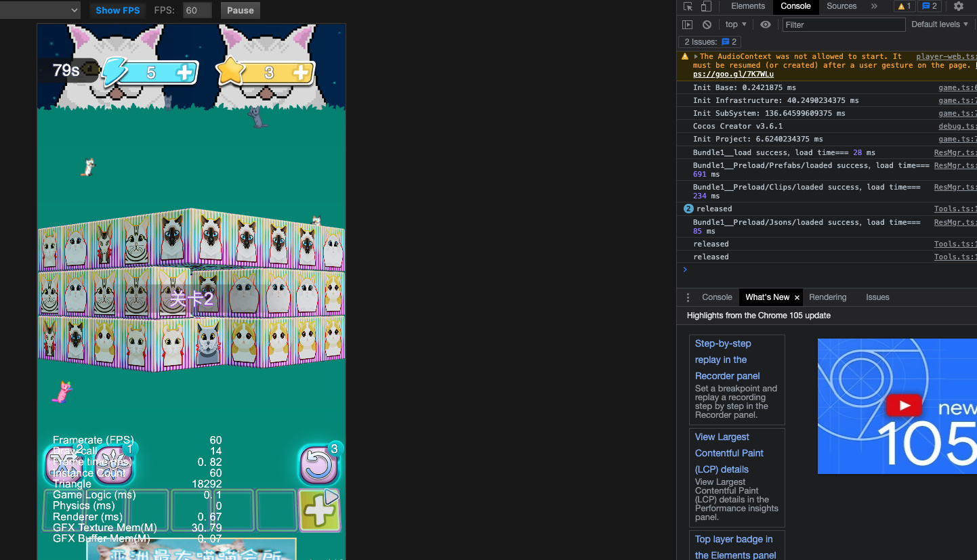Click the Triangle count value 18292
977x560 pixels.
coord(207,483)
